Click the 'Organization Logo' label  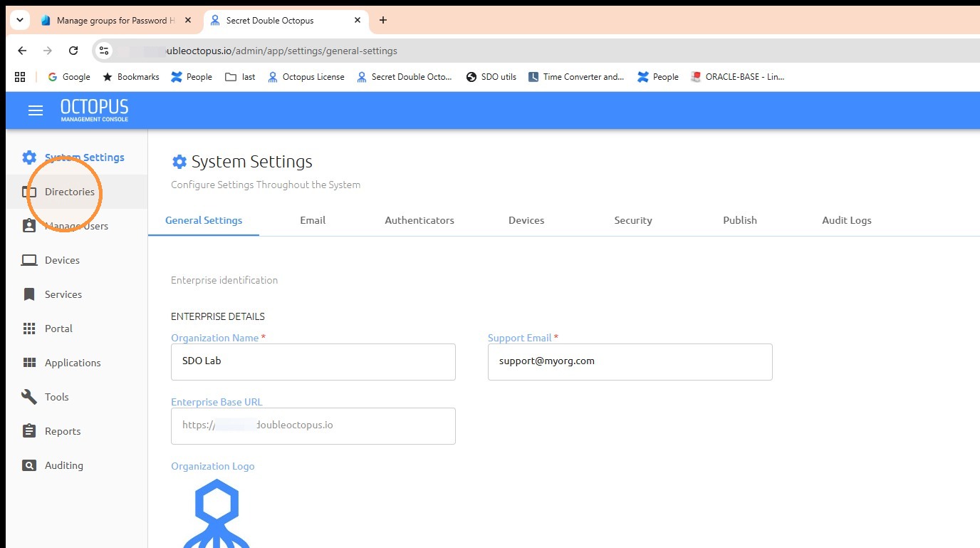[x=213, y=466]
